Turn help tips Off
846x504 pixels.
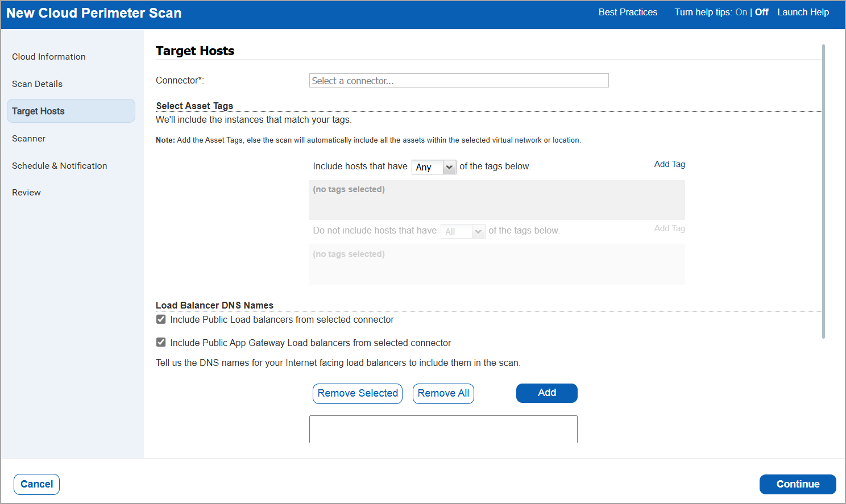pyautogui.click(x=761, y=11)
